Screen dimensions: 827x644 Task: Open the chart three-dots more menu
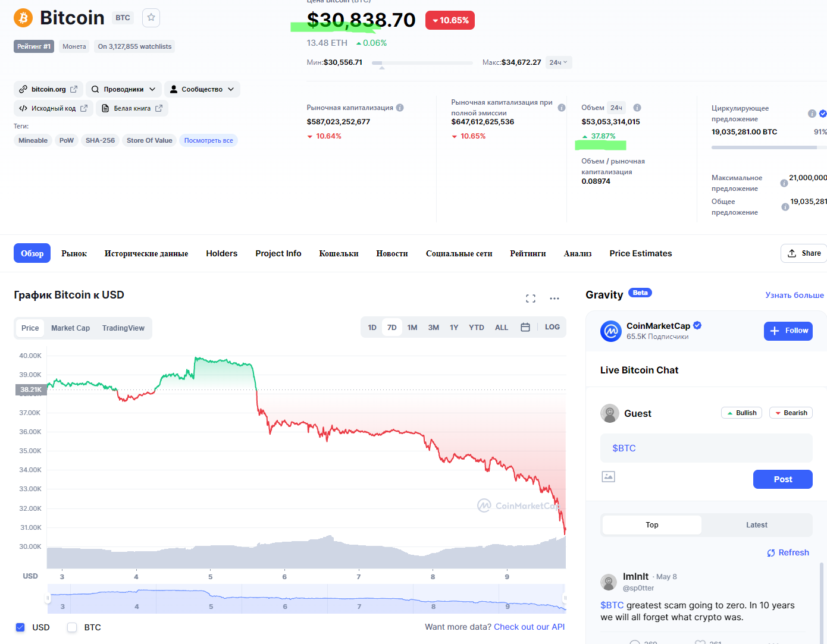click(555, 299)
